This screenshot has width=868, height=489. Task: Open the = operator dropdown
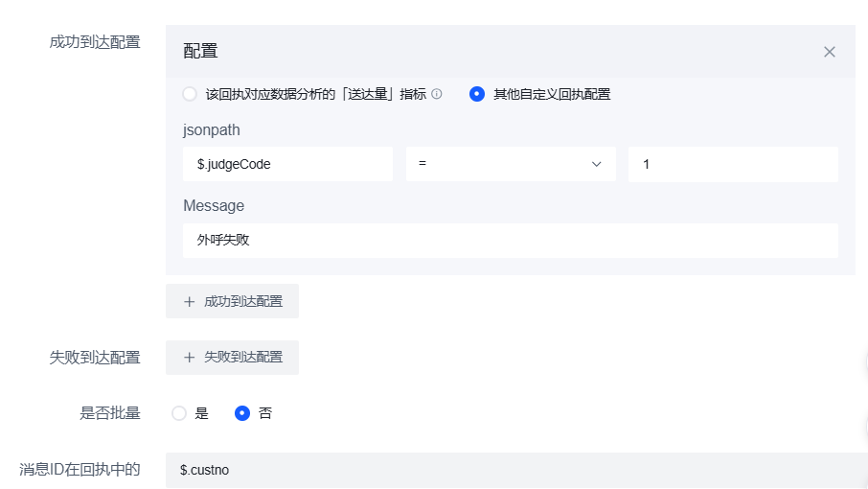click(x=511, y=164)
